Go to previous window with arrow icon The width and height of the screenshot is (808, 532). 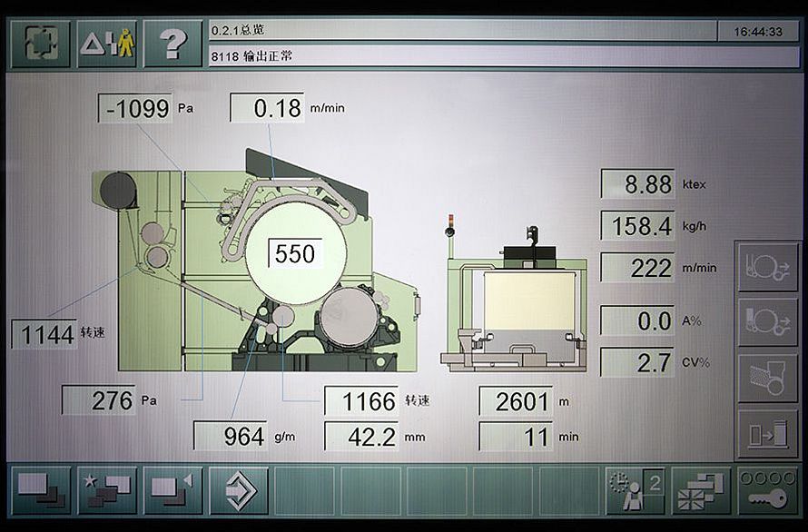point(173,490)
